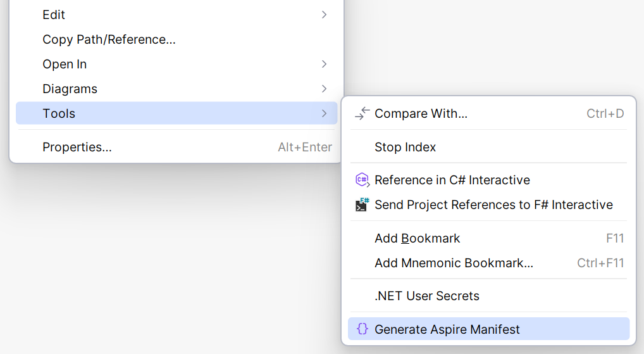644x354 pixels.
Task: Choose Send Project References to F# Interactive
Action: (493, 205)
